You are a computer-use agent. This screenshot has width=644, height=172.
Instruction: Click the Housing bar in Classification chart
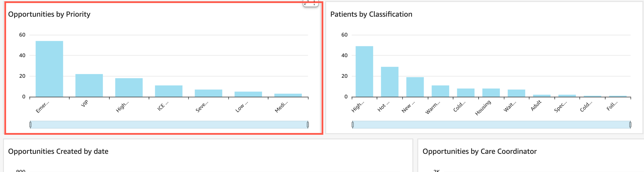tap(491, 93)
